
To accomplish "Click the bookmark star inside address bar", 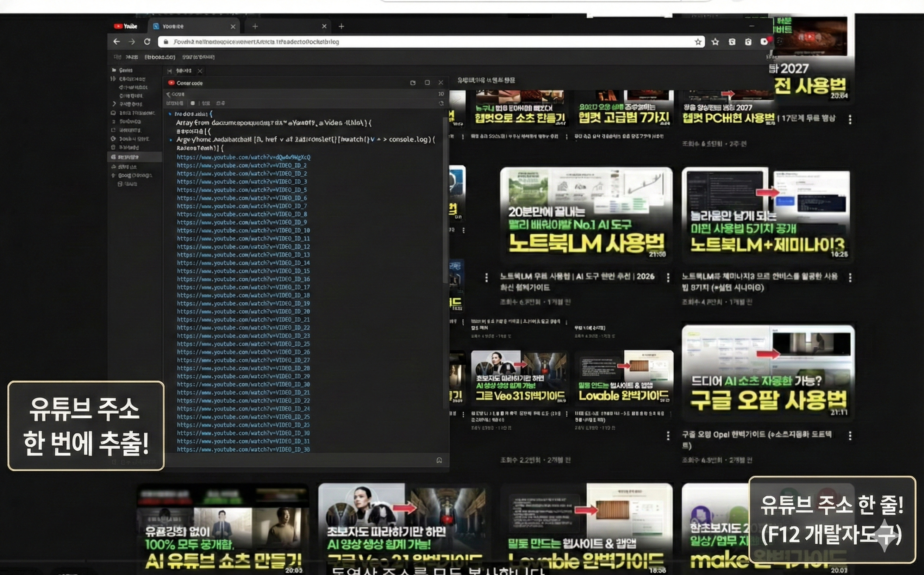I will tap(698, 42).
